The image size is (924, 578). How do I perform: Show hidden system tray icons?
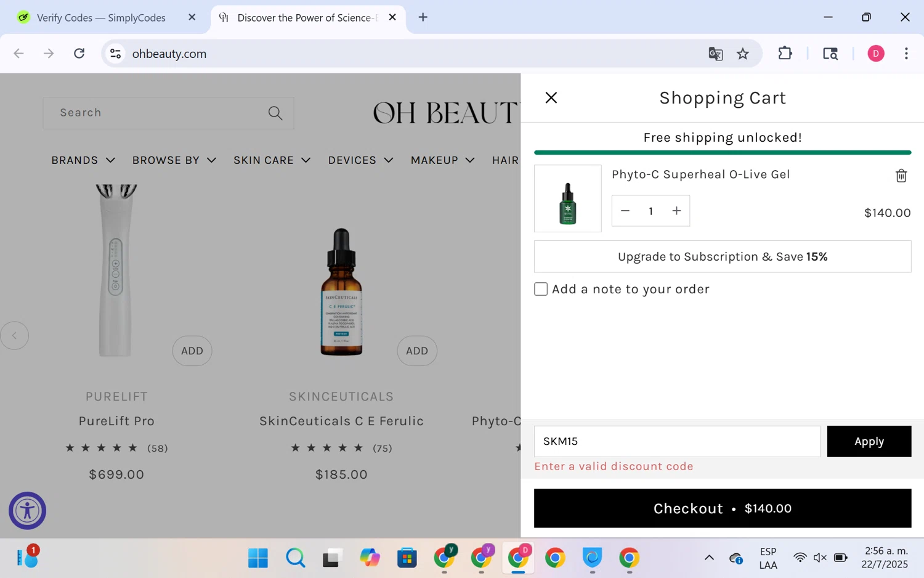tap(709, 558)
